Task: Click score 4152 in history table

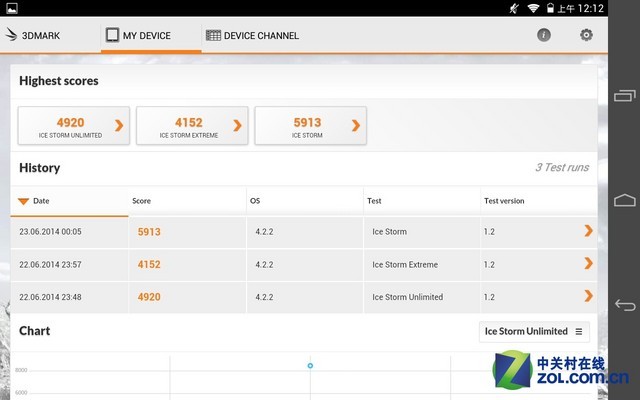Action: click(x=149, y=264)
